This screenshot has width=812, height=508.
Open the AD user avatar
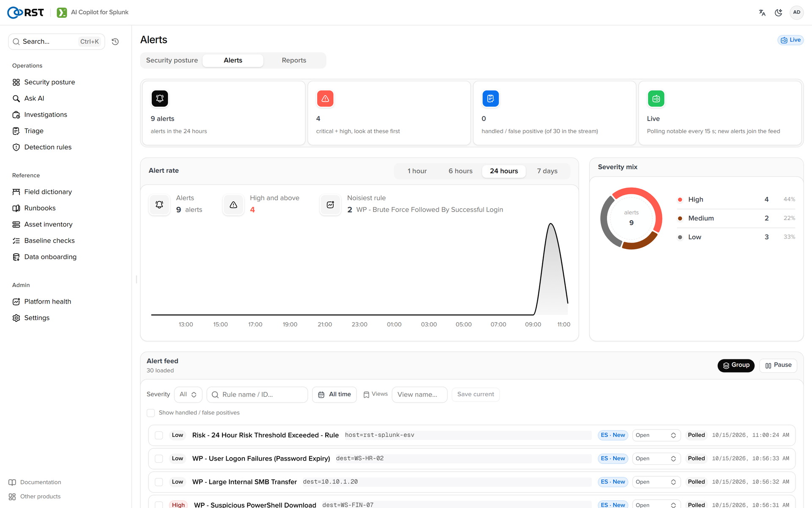pos(797,12)
